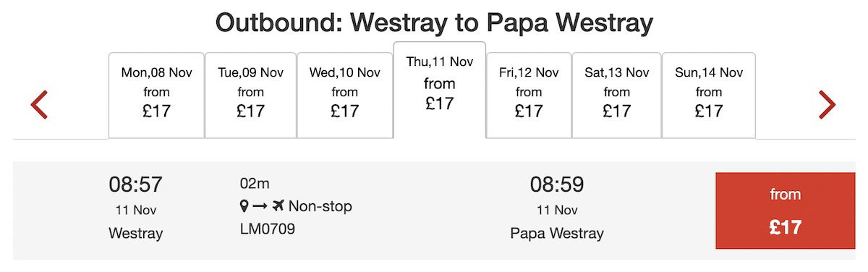Click the 08:59 arrival time
The width and height of the screenshot is (868, 272).
coord(557,184)
